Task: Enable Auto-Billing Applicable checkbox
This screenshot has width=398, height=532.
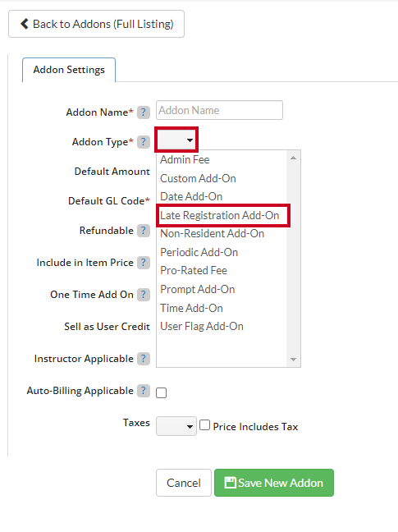Action: click(x=161, y=392)
